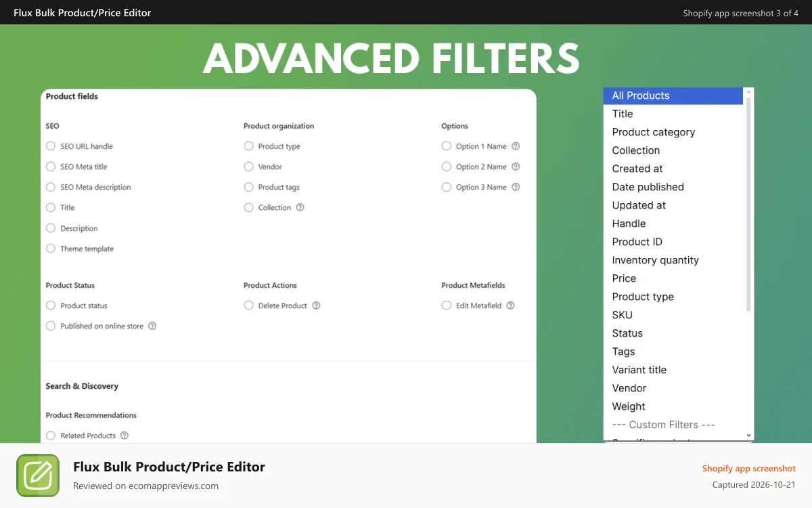812x508 pixels.
Task: Choose the Variant title filter
Action: click(673, 370)
